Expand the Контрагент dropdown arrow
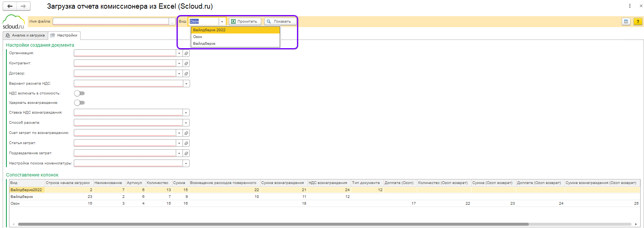This screenshot has height=228, width=644. click(179, 63)
